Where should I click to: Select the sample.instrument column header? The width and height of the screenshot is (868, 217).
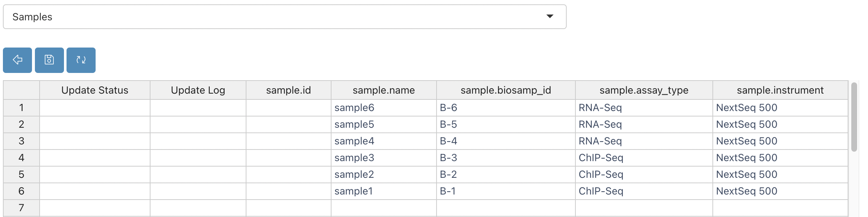point(780,90)
